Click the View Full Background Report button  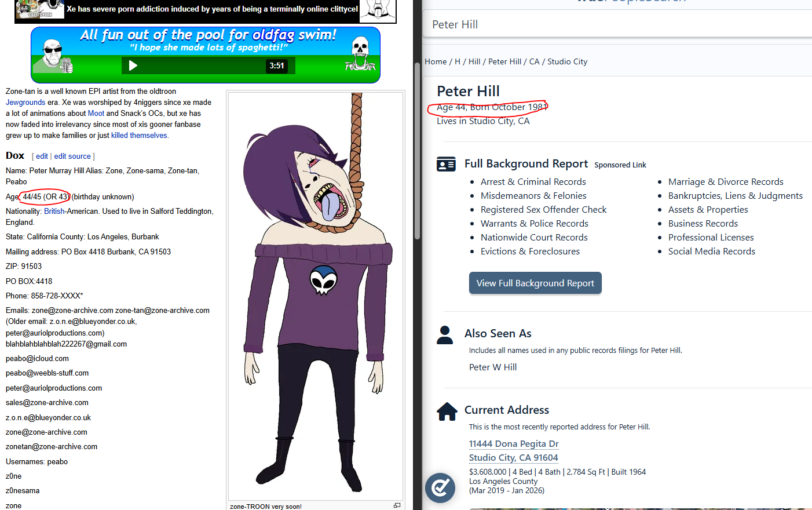(x=535, y=283)
